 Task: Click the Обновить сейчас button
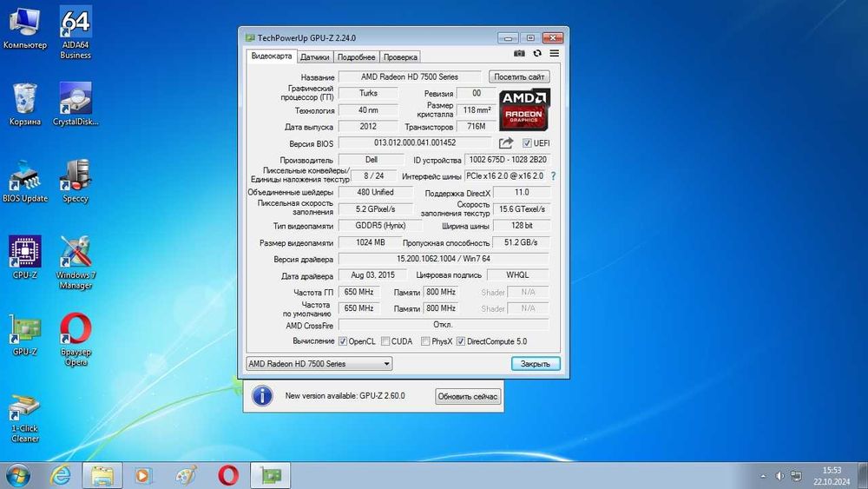[x=468, y=397]
